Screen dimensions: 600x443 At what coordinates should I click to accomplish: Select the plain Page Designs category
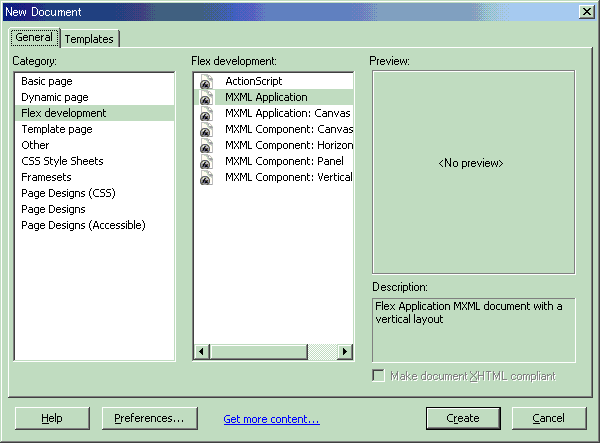[94, 209]
